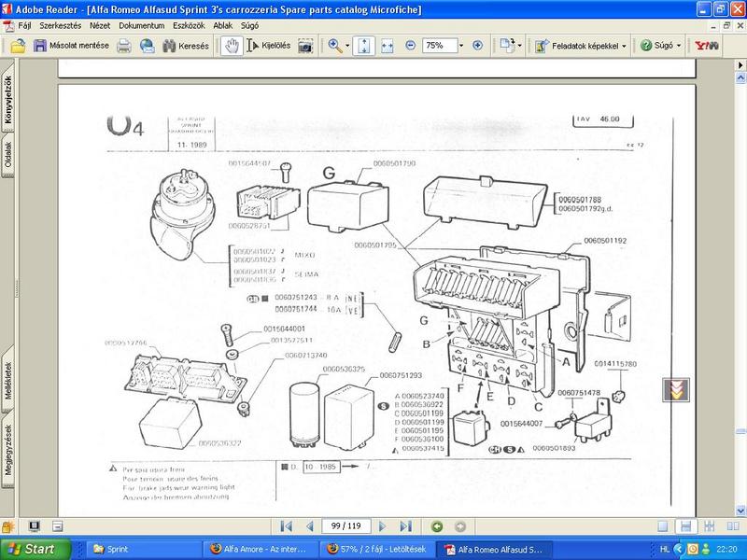Select the Hand tool
Image resolution: width=747 pixels, height=560 pixels.
click(x=232, y=46)
